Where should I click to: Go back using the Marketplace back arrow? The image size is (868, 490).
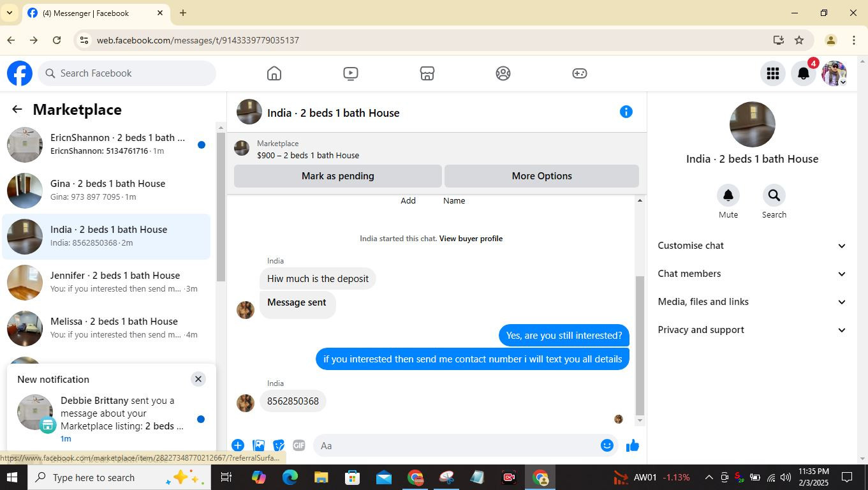coord(17,110)
